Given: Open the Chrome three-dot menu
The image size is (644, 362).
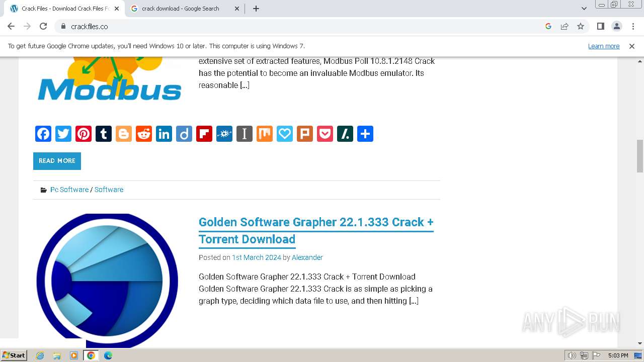Looking at the screenshot, I should point(633,26).
